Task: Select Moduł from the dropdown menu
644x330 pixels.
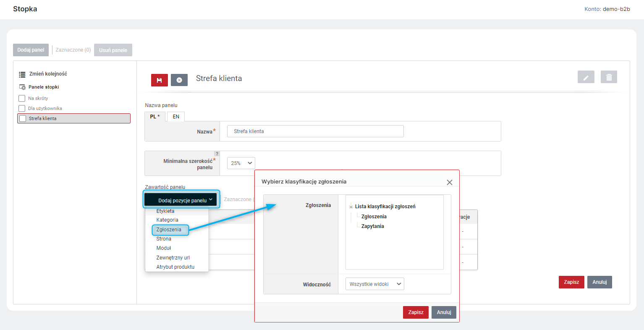Action: 164,248
